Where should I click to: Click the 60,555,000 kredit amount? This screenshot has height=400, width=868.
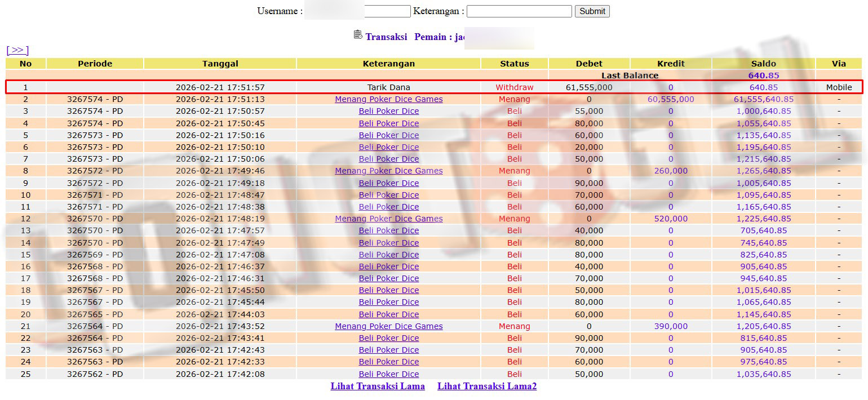(671, 99)
